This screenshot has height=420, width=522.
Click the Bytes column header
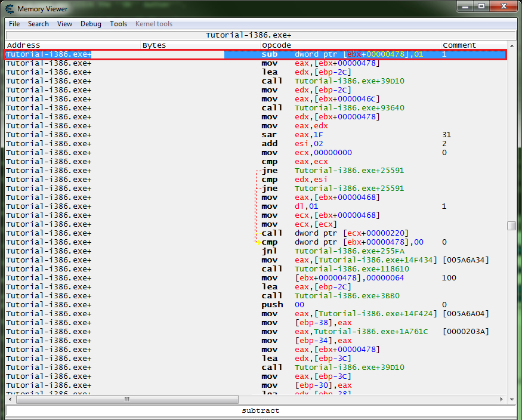pos(154,45)
